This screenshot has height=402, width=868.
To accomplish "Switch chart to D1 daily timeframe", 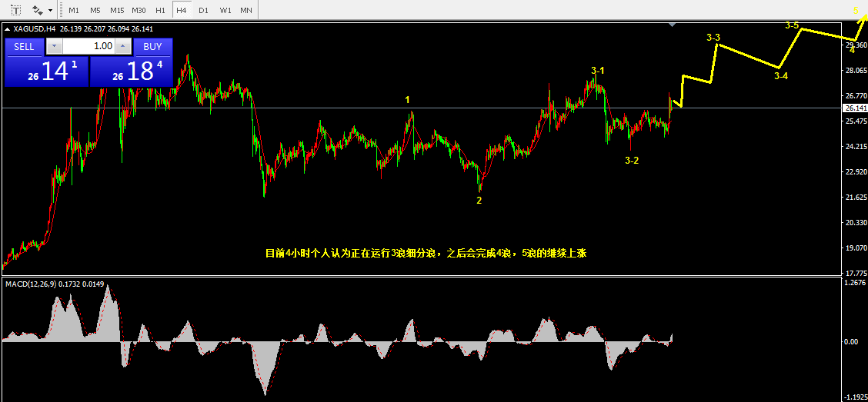I will click(x=203, y=10).
